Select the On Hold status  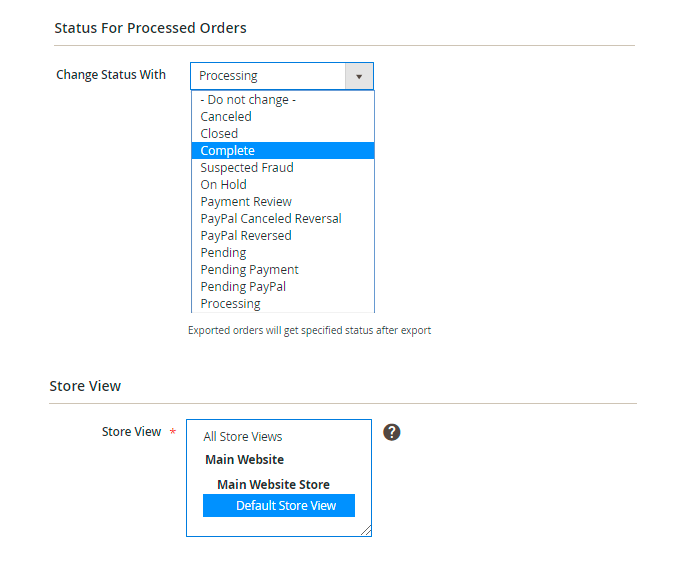click(x=283, y=184)
